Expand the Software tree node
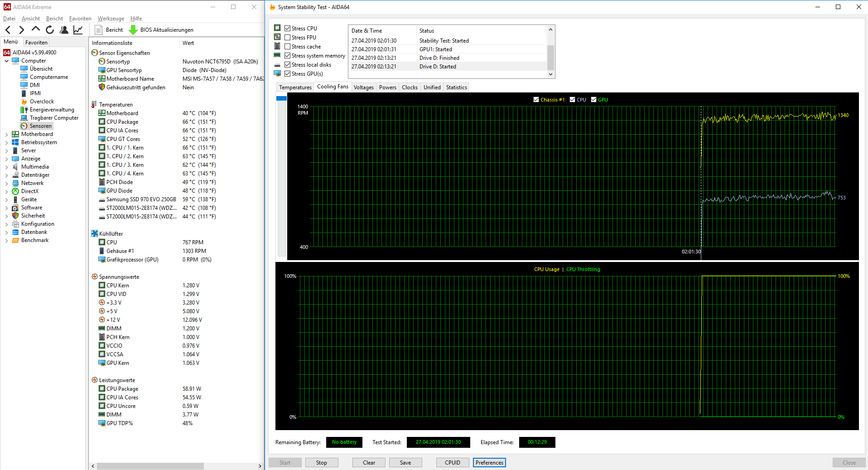The width and height of the screenshot is (868, 470). (x=6, y=208)
